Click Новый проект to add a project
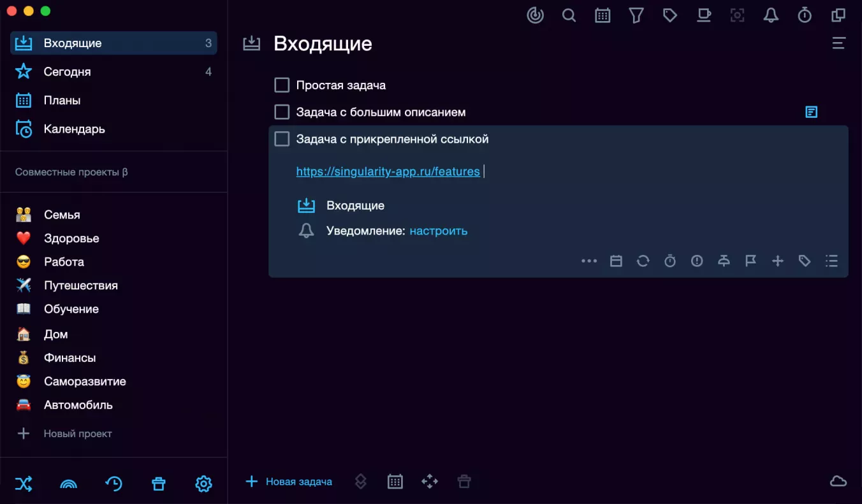The width and height of the screenshot is (862, 504). pyautogui.click(x=64, y=434)
